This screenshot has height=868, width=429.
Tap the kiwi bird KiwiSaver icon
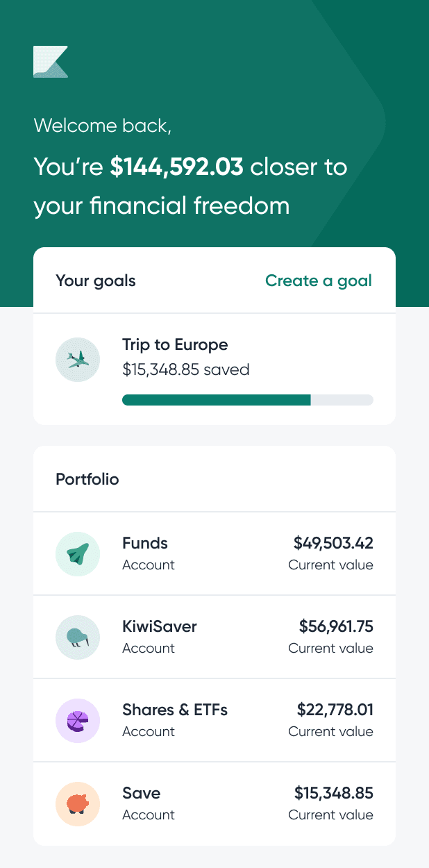click(x=78, y=637)
